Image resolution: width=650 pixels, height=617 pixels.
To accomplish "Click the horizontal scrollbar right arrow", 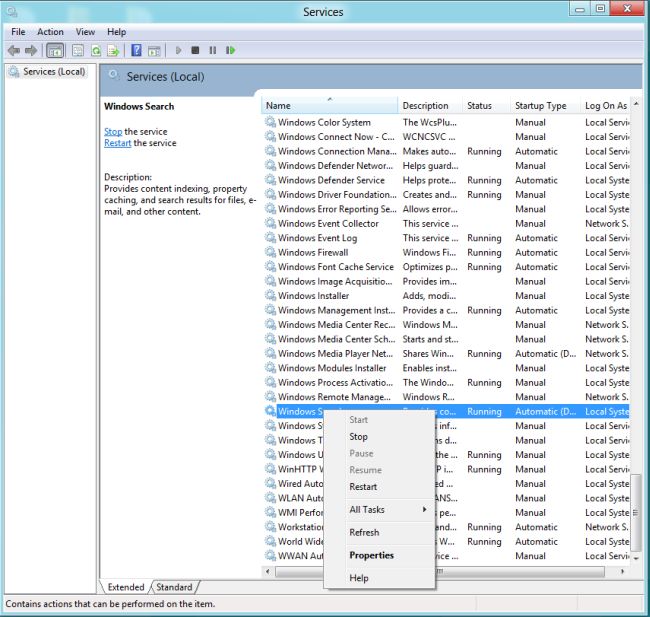I will point(622,571).
